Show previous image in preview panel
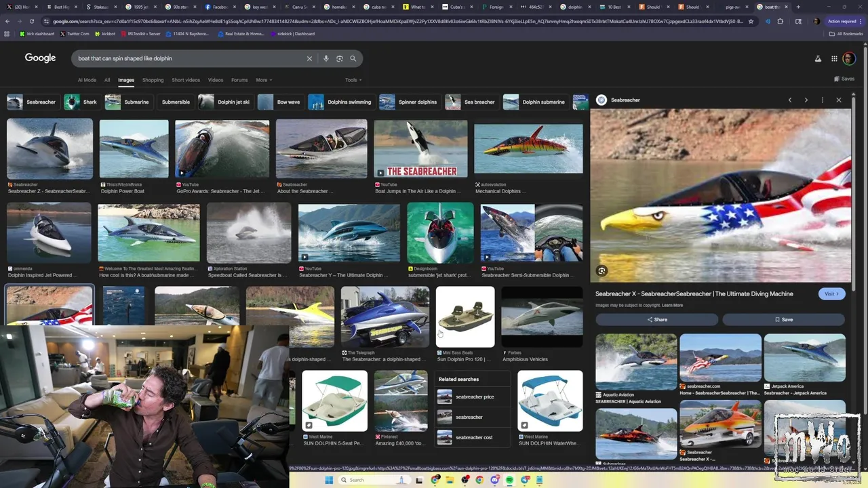Viewport: 868px width, 488px height. (x=790, y=100)
